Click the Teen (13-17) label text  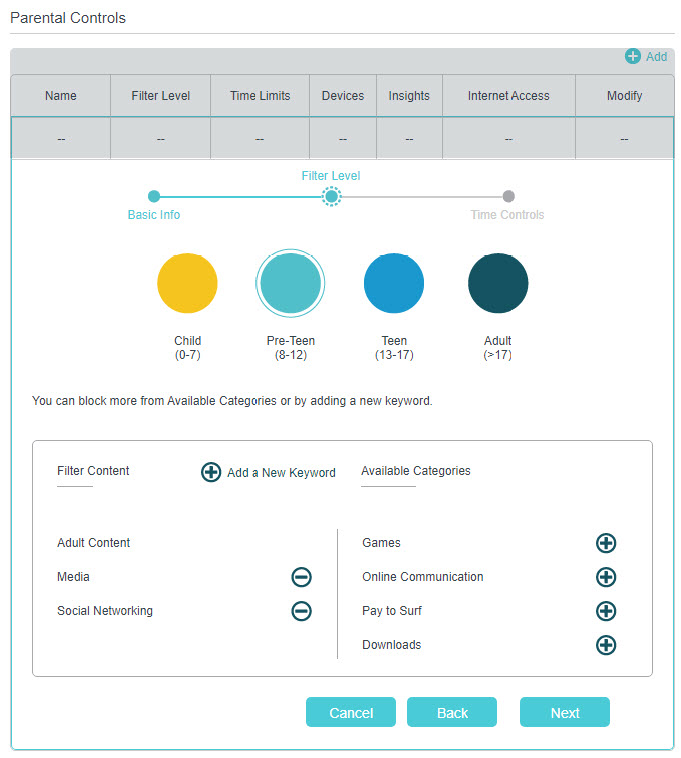394,348
